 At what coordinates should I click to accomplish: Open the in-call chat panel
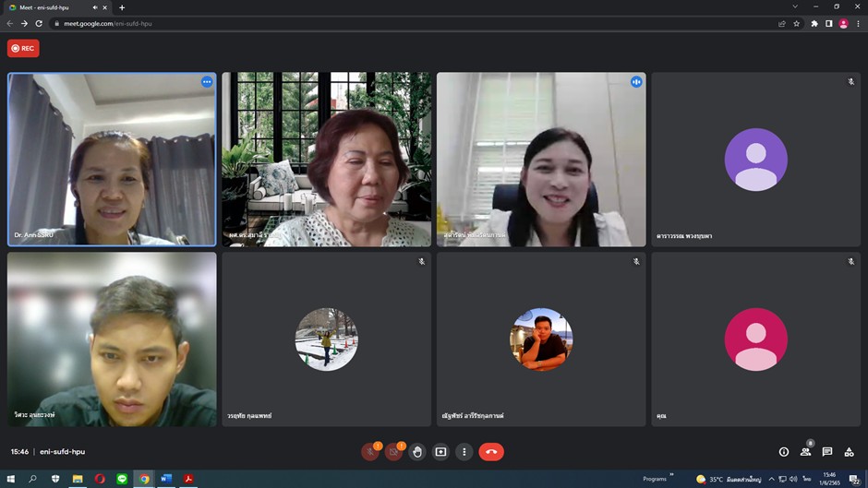(x=827, y=452)
